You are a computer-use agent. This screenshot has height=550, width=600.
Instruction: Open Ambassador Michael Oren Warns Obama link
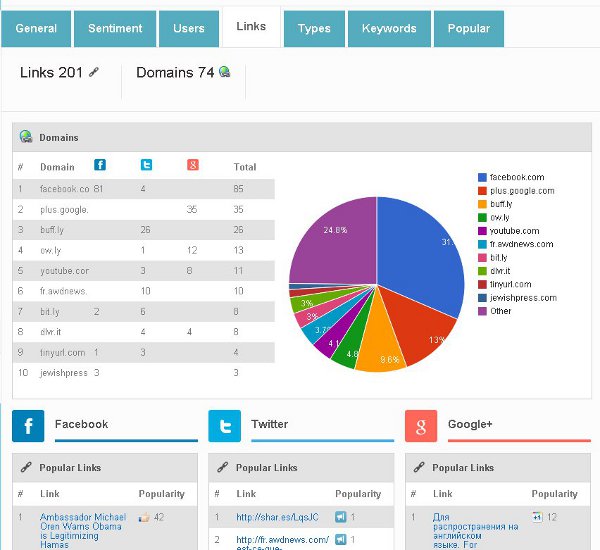coord(83,531)
